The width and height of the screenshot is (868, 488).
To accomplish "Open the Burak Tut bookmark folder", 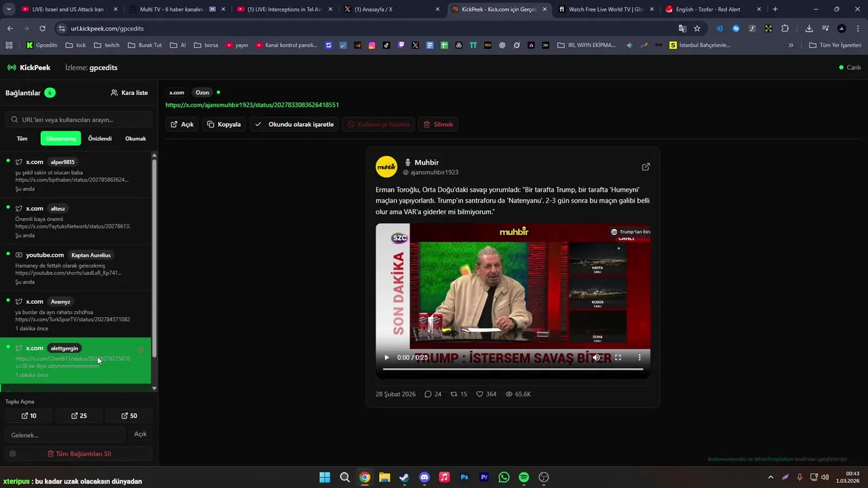I will [144, 45].
